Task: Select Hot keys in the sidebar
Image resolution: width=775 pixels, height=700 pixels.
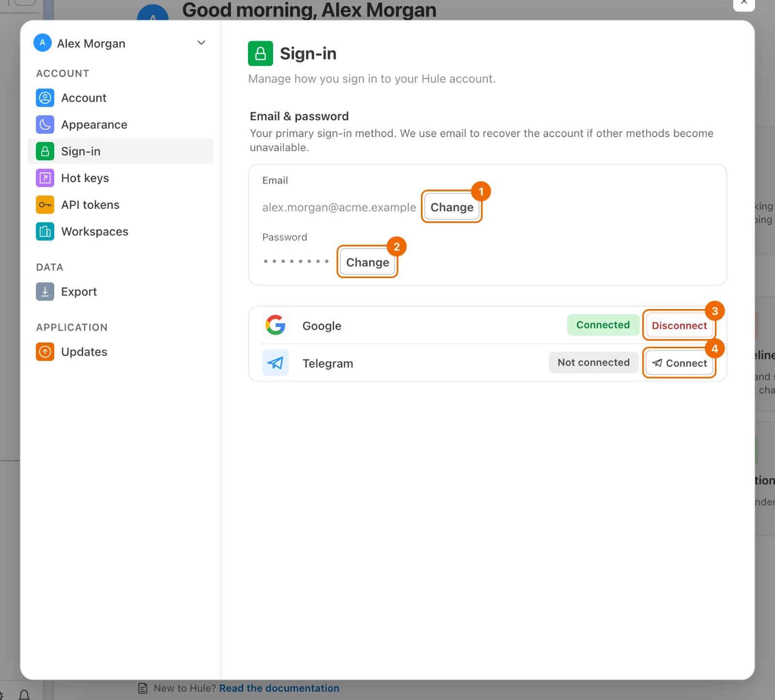Action: tap(121, 178)
